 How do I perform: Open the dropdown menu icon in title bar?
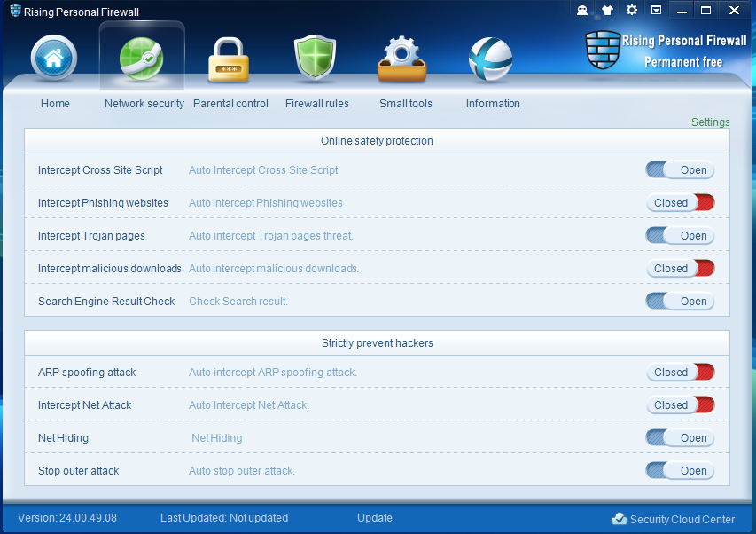point(656,10)
